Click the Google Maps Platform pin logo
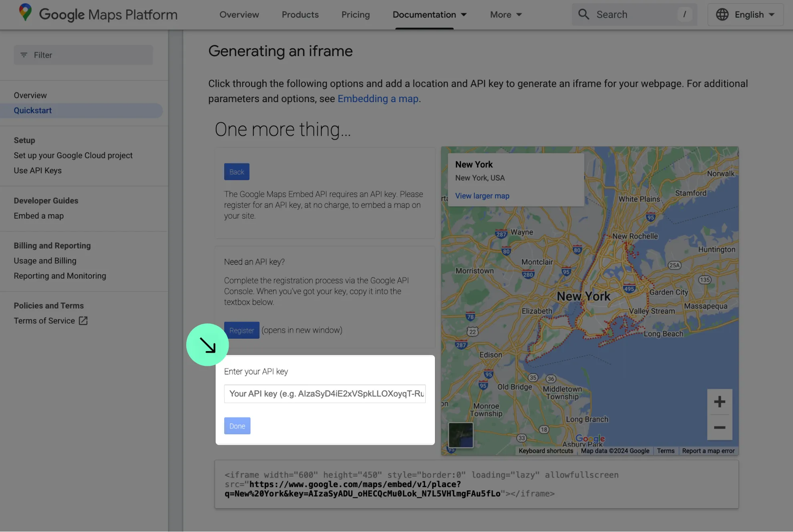 [25, 13]
